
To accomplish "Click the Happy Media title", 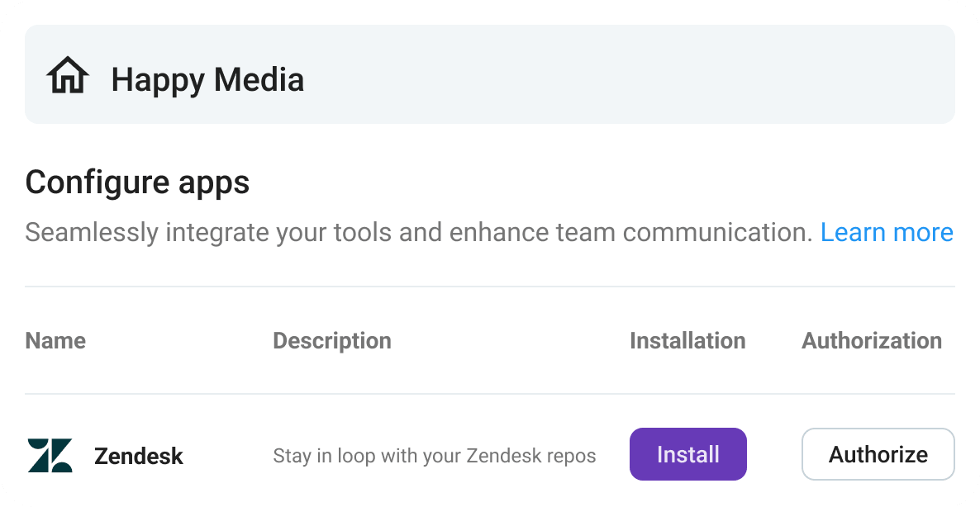I will click(x=207, y=78).
